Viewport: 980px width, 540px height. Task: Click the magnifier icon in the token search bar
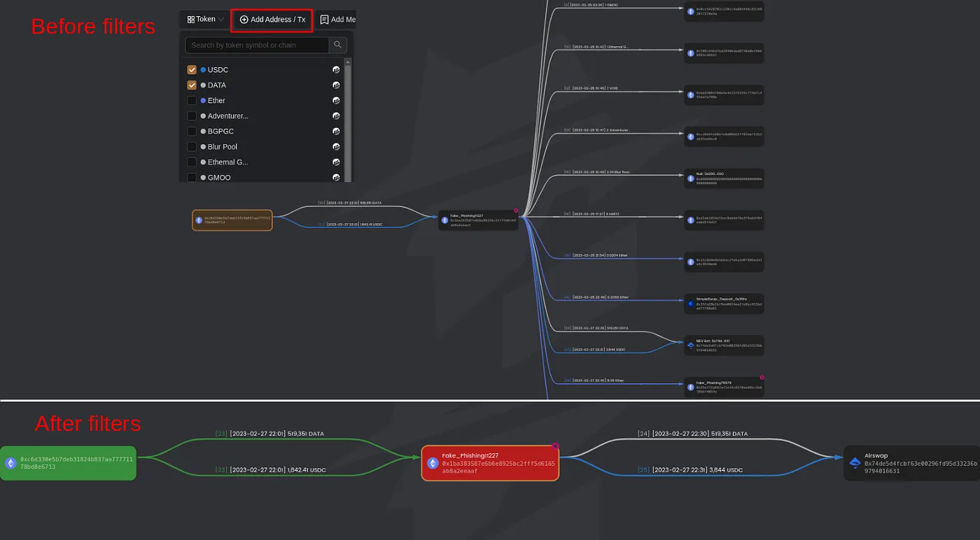click(337, 45)
